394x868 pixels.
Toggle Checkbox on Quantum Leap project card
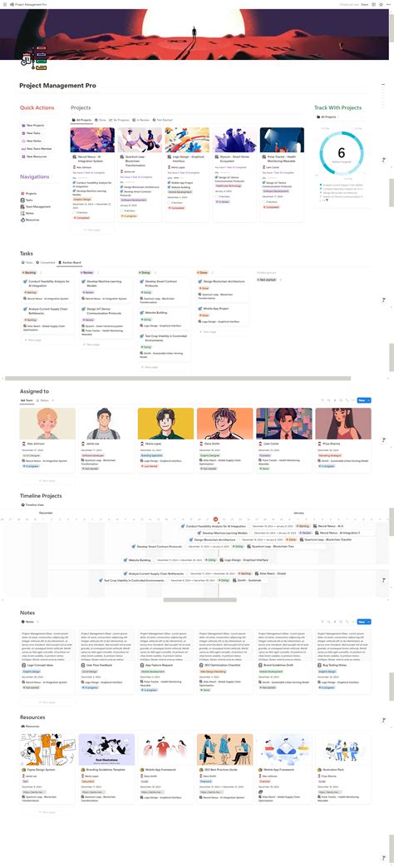point(122,211)
